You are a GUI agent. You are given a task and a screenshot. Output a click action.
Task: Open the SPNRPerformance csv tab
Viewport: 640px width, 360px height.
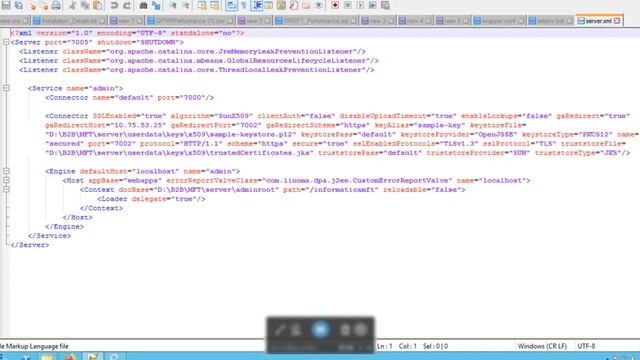190,20
